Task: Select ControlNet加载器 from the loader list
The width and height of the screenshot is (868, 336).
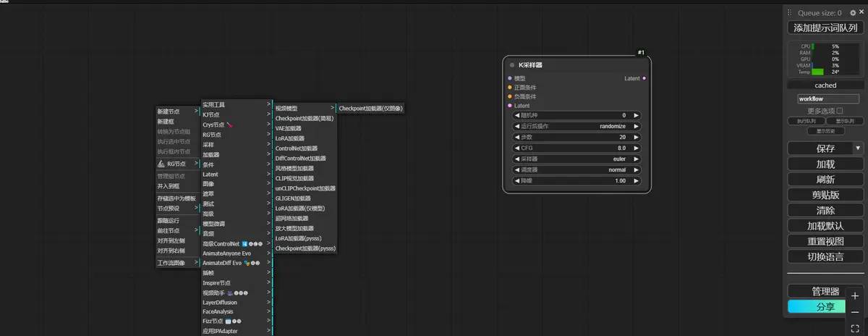Action: click(305, 148)
